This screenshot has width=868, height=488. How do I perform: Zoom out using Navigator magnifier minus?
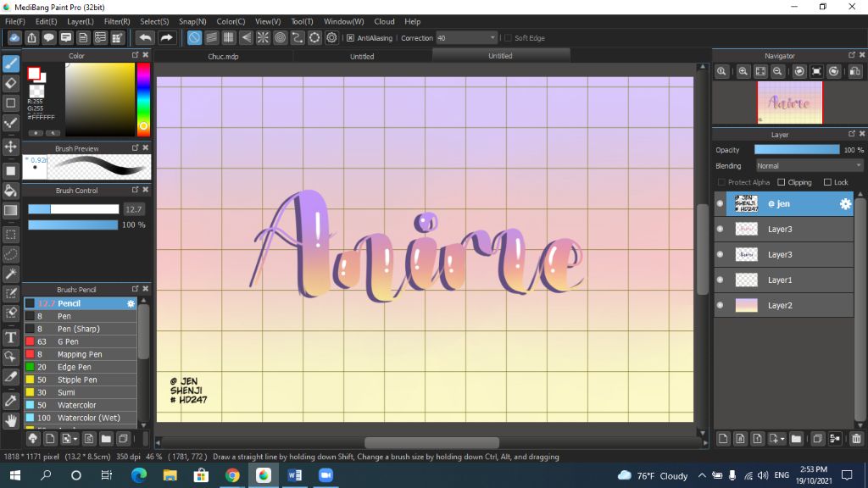(x=778, y=71)
